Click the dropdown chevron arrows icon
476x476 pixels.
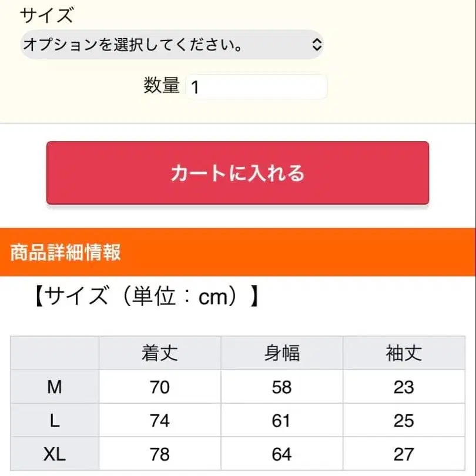pos(316,45)
